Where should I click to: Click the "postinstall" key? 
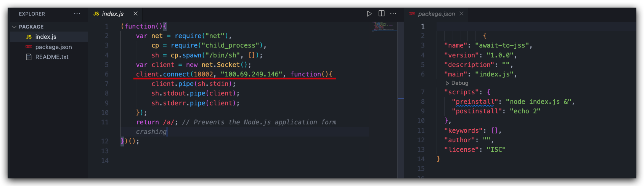tap(477, 111)
